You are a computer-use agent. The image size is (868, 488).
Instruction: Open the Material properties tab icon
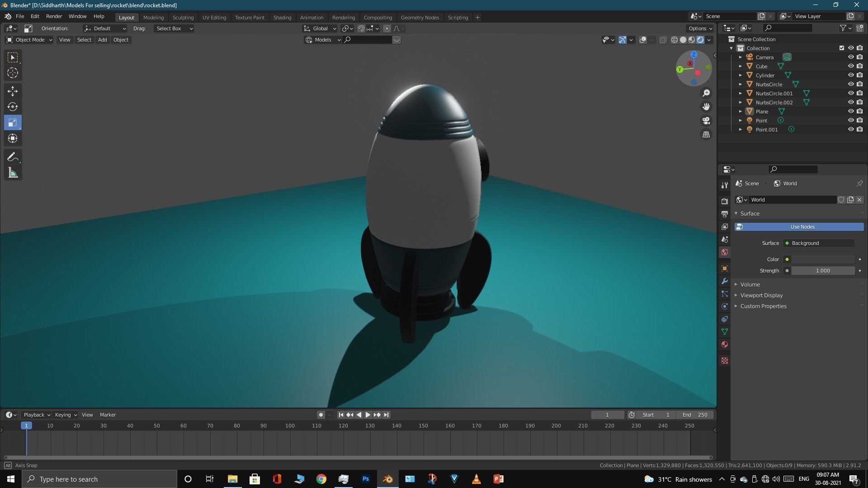click(725, 345)
